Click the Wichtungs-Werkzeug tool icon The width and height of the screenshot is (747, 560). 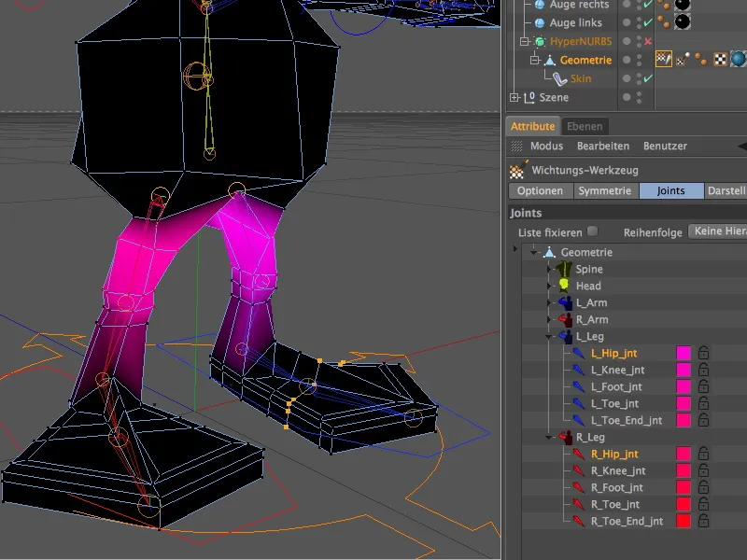518,170
